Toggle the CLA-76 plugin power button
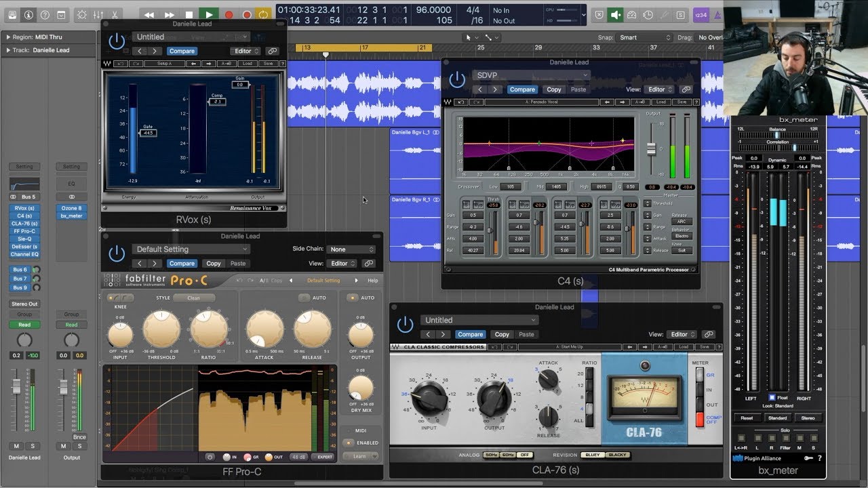The width and height of the screenshot is (868, 488). click(x=405, y=325)
